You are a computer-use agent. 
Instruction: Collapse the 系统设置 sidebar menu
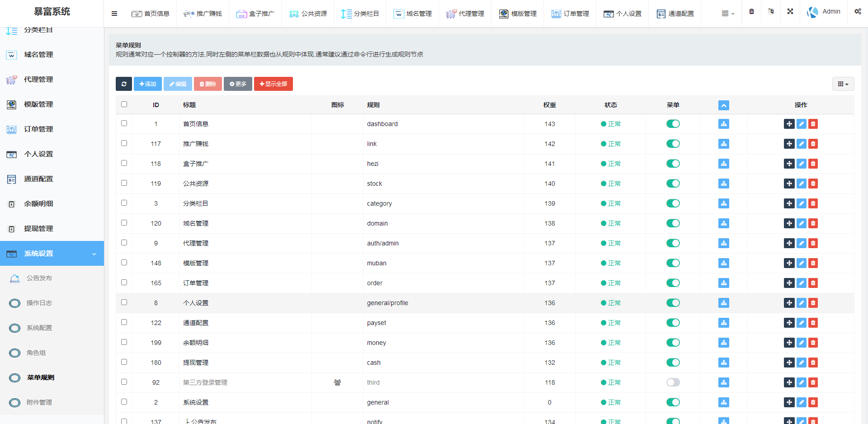pos(52,254)
